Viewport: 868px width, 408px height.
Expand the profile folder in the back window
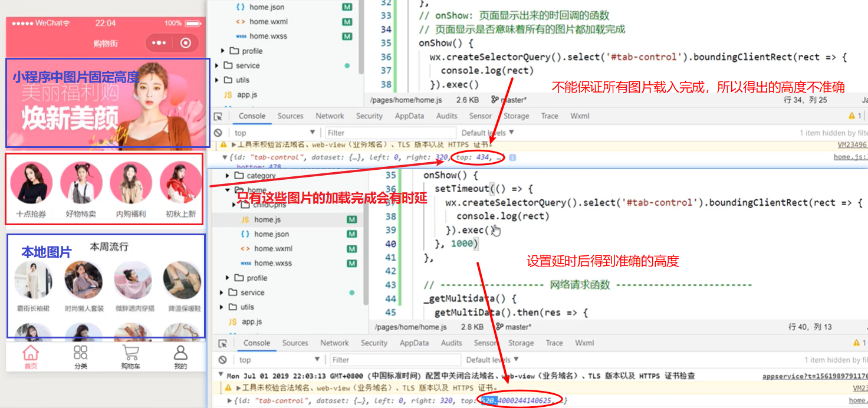click(x=223, y=51)
